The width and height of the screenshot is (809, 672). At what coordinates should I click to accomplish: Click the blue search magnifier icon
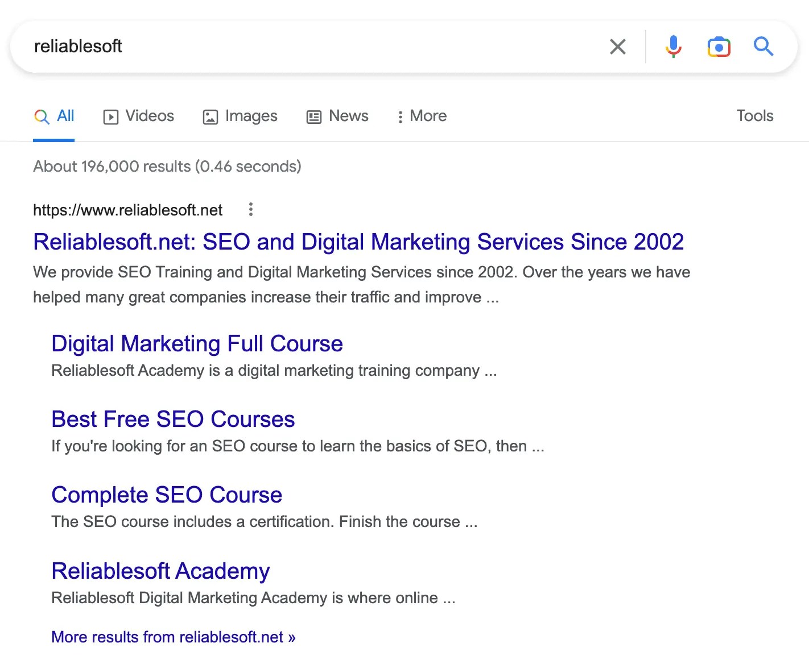pos(763,47)
